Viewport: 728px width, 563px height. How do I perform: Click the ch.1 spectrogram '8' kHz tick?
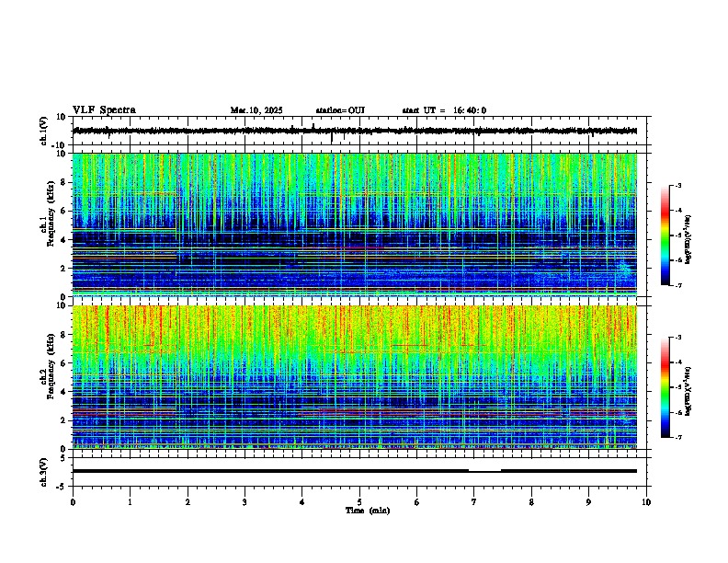point(63,182)
